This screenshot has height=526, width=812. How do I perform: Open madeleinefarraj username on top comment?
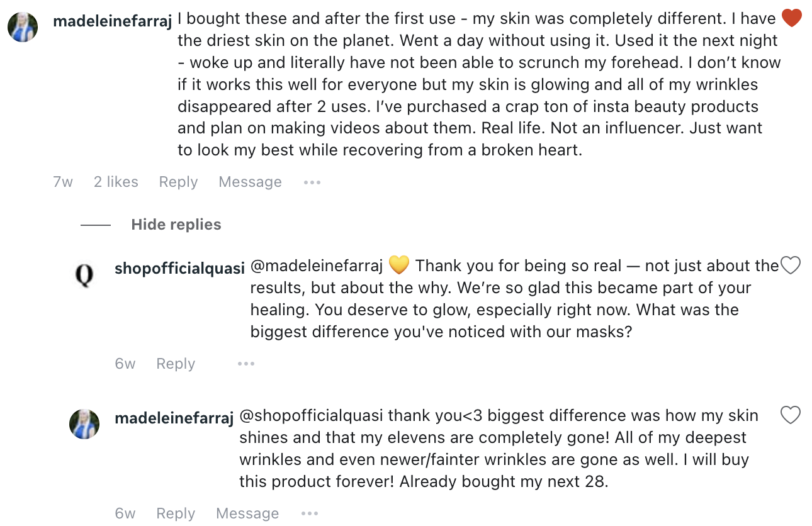click(x=113, y=21)
